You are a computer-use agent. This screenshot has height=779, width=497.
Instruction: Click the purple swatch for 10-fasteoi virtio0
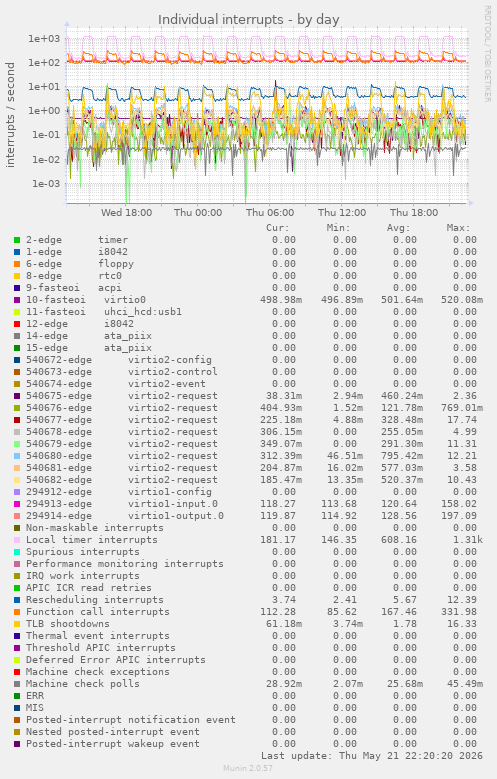tap(17, 300)
